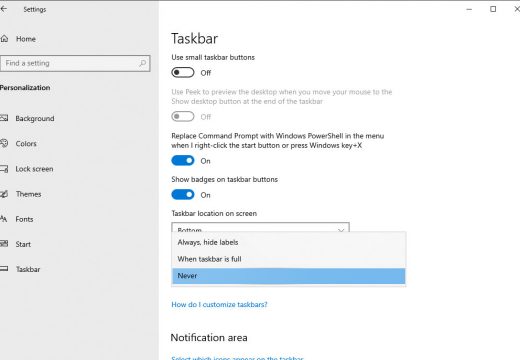Screen dimensions: 520x360
Task: Select the Themes brush icon
Action: [4, 194]
